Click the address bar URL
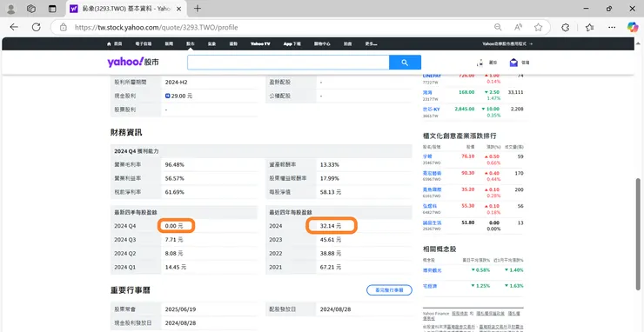Image resolution: width=644 pixels, height=332 pixels. pyautogui.click(x=156, y=28)
